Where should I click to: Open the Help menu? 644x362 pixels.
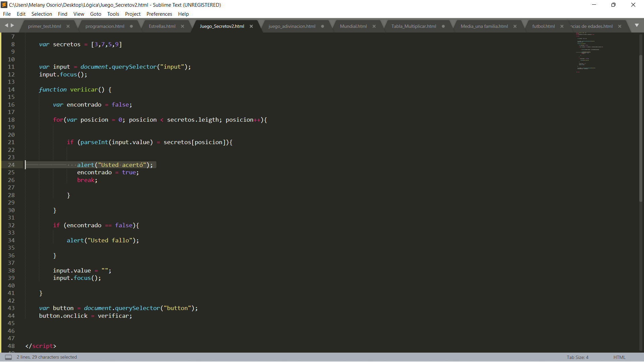[183, 14]
